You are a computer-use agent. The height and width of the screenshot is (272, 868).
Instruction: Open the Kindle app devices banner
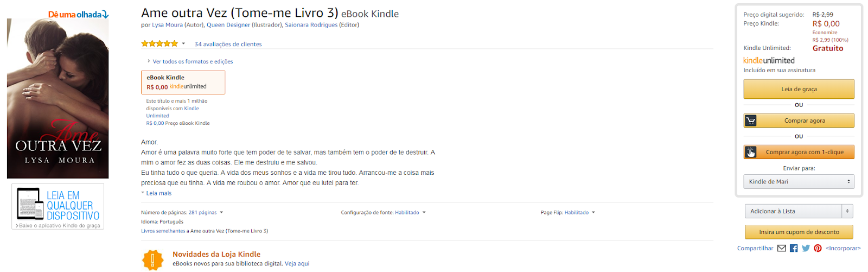coord(58,206)
